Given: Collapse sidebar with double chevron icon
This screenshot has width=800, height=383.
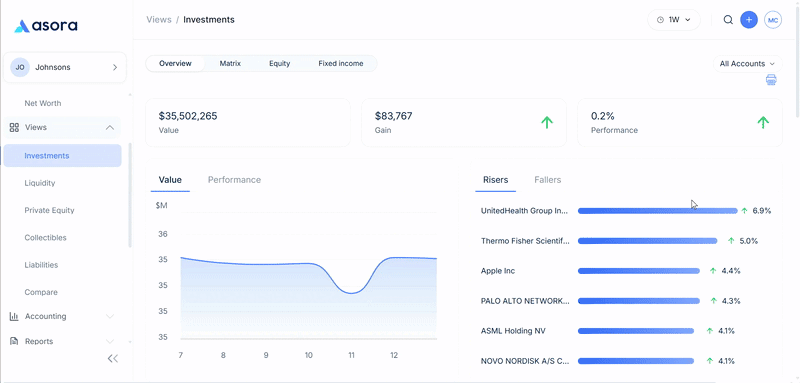Looking at the screenshot, I should pos(113,359).
